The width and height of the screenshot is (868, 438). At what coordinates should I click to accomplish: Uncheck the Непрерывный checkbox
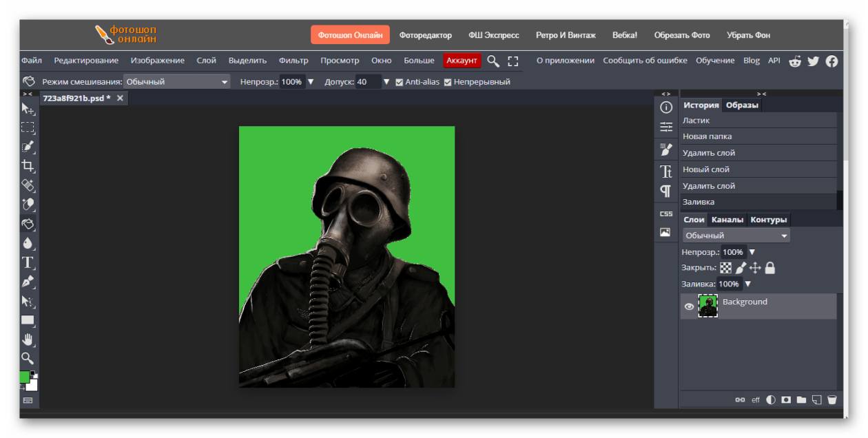[448, 82]
